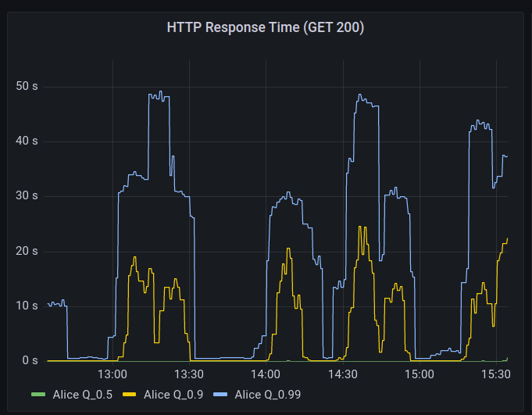Viewport: 532px width, 415px height.
Task: Click the 50 s y-axis label
Action: [27, 86]
